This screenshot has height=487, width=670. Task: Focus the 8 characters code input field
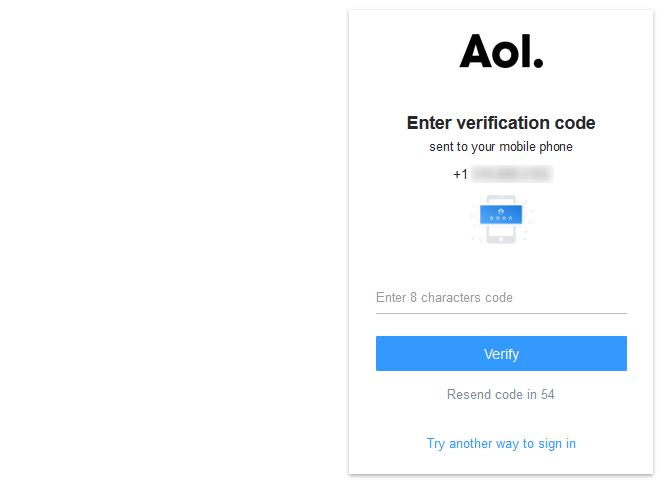coord(501,298)
